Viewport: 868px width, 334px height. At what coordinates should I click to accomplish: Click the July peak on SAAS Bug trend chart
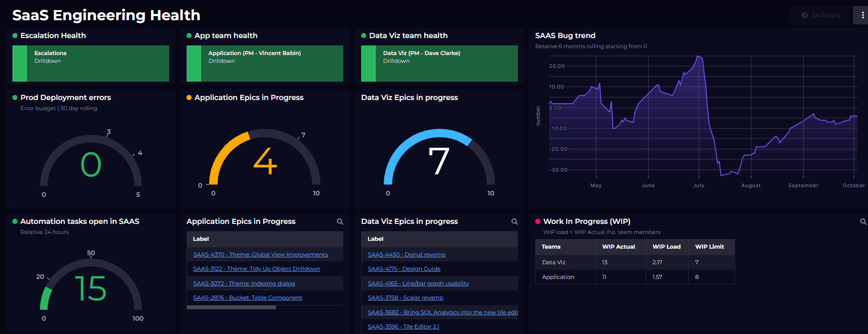698,56
